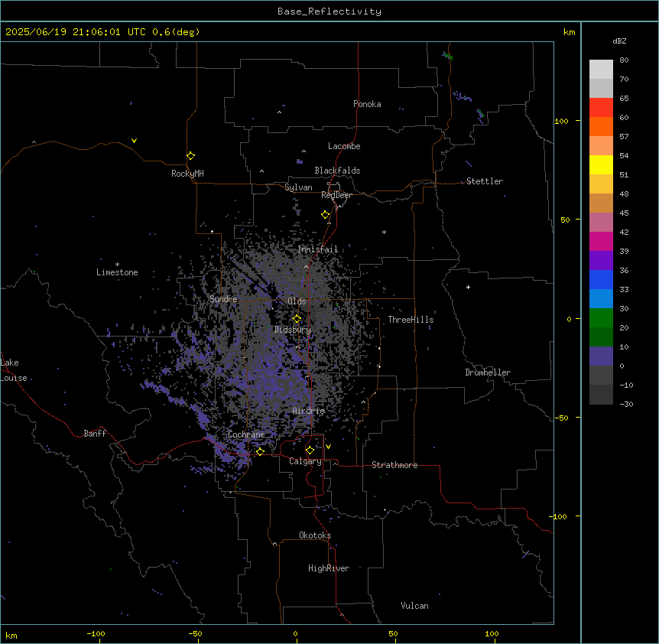The height and width of the screenshot is (644, 659).
Task: Click the Olds town label
Action: [x=297, y=301]
